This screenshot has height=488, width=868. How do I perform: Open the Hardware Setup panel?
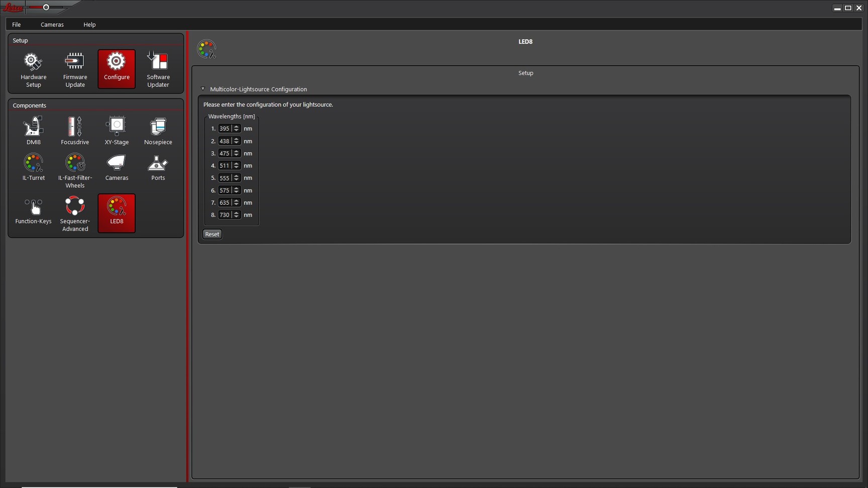33,69
